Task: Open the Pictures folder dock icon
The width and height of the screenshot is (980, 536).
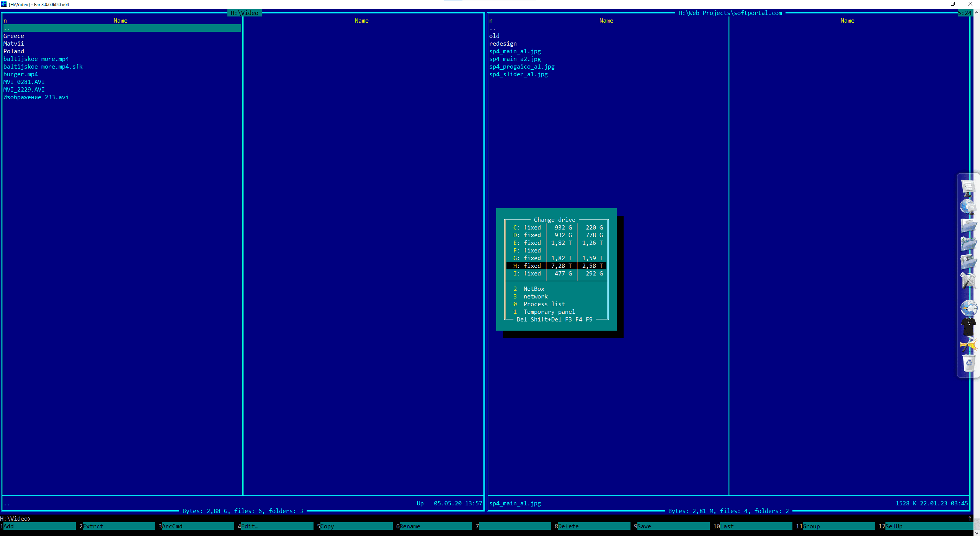Action: point(968,262)
